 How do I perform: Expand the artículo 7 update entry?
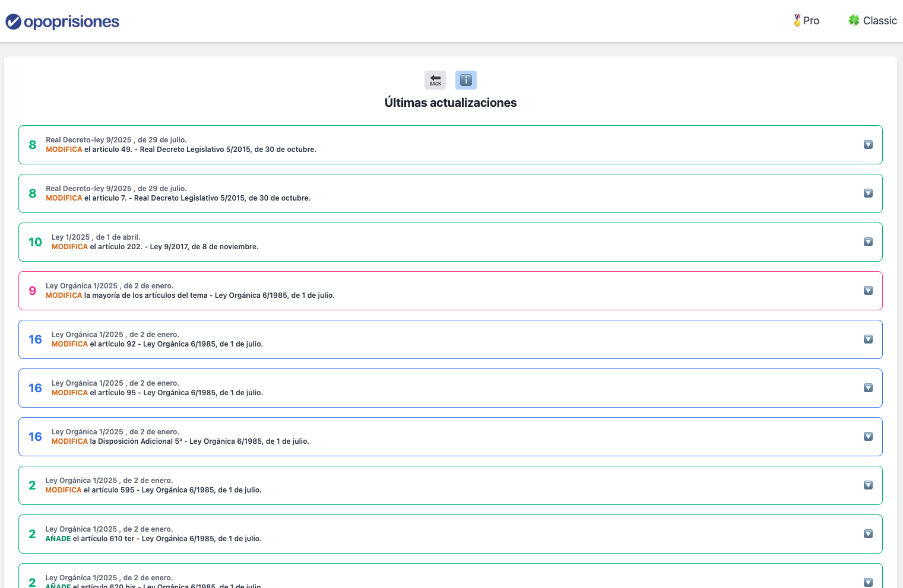click(x=868, y=193)
